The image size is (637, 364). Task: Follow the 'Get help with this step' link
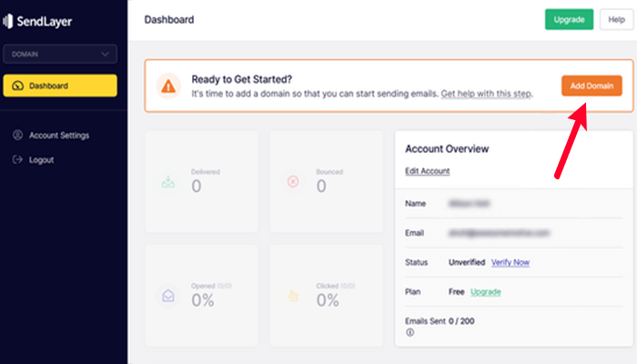(x=487, y=94)
